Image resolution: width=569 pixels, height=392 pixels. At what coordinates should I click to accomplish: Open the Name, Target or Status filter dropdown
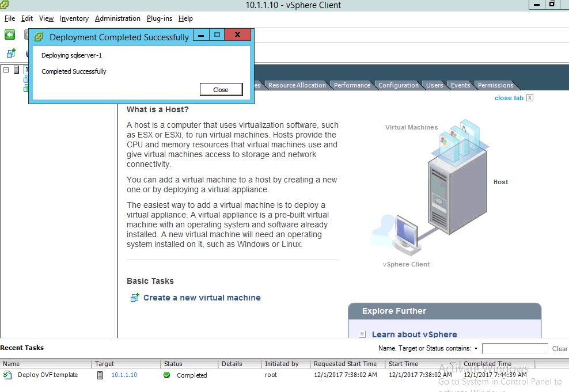click(476, 348)
